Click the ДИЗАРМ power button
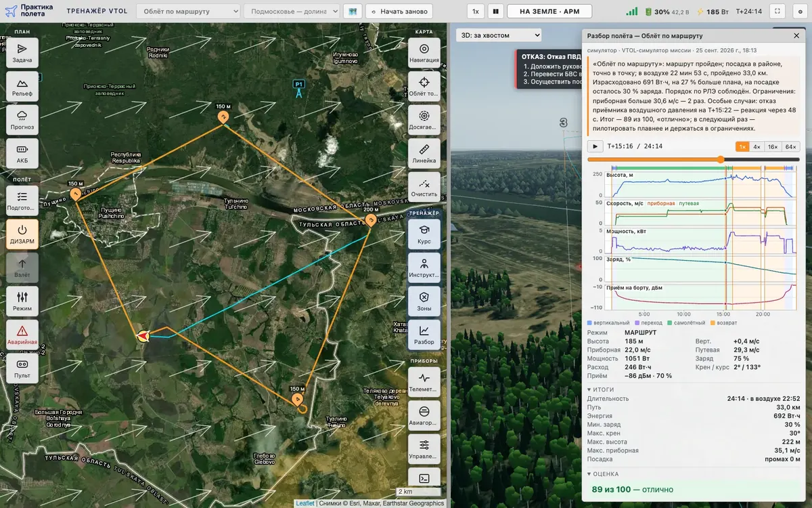This screenshot has height=508, width=812. click(22, 235)
